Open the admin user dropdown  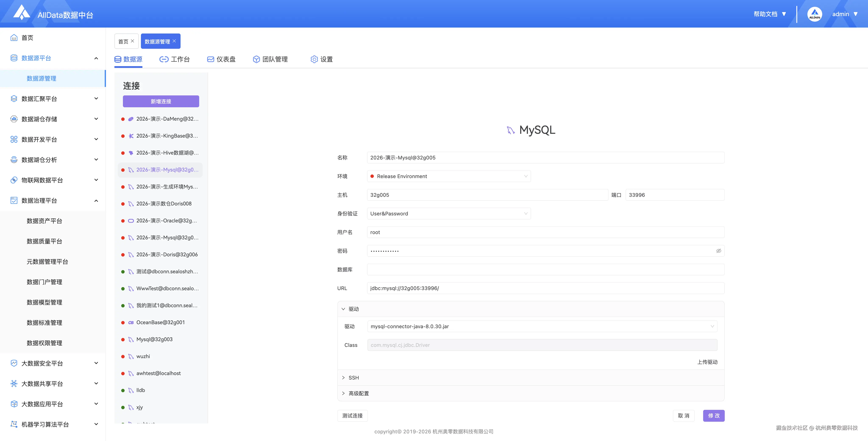coord(845,14)
